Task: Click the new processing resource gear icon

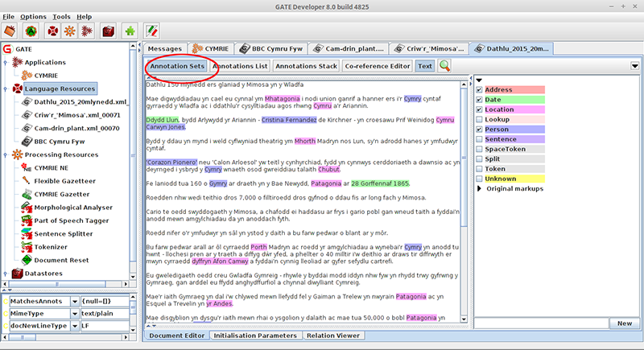Action: click(70, 31)
